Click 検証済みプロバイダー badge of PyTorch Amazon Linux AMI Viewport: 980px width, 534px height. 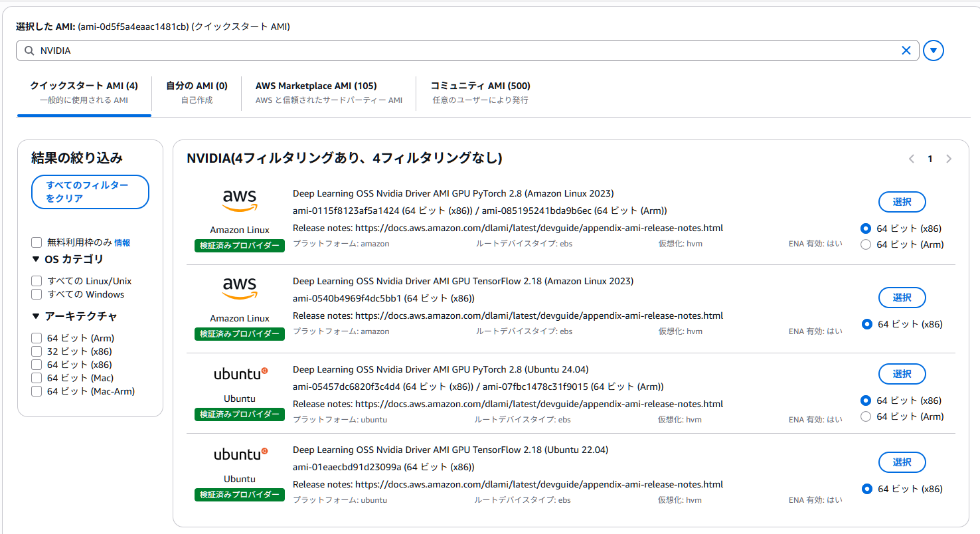(240, 246)
